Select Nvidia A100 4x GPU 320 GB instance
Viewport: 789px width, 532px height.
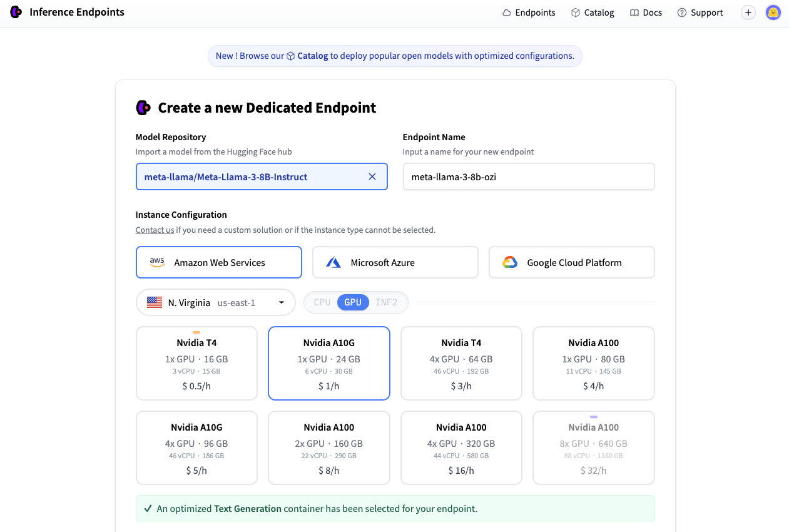pos(461,448)
